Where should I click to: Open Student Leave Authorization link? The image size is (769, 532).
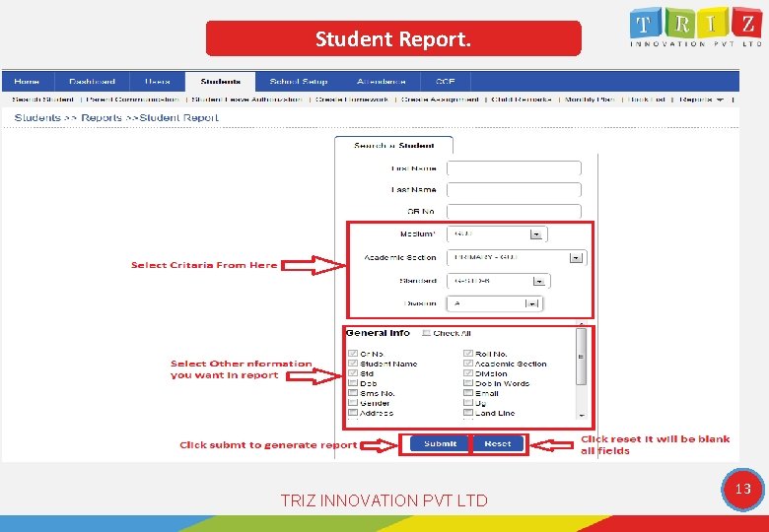tap(247, 100)
